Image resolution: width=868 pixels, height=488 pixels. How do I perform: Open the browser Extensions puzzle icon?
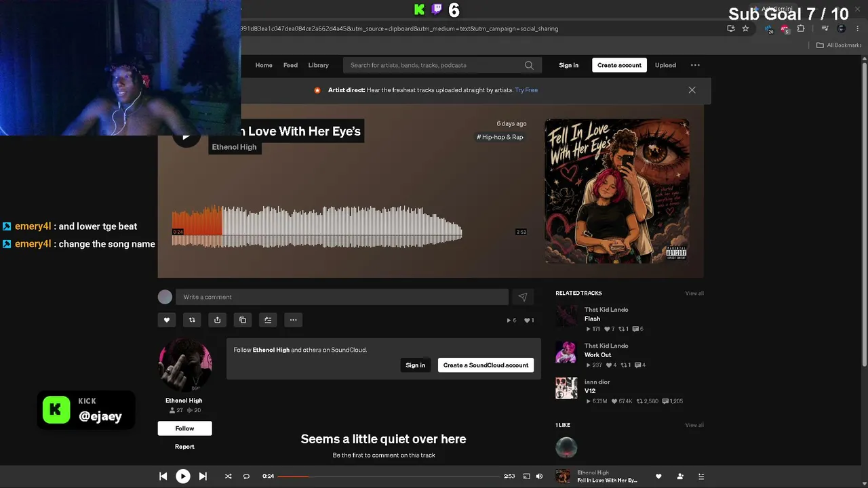pos(801,28)
